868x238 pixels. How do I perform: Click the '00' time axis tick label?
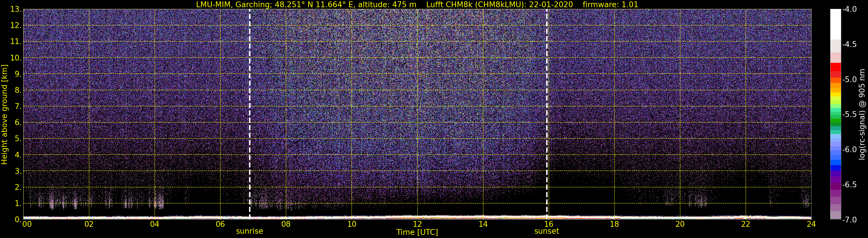[26, 224]
